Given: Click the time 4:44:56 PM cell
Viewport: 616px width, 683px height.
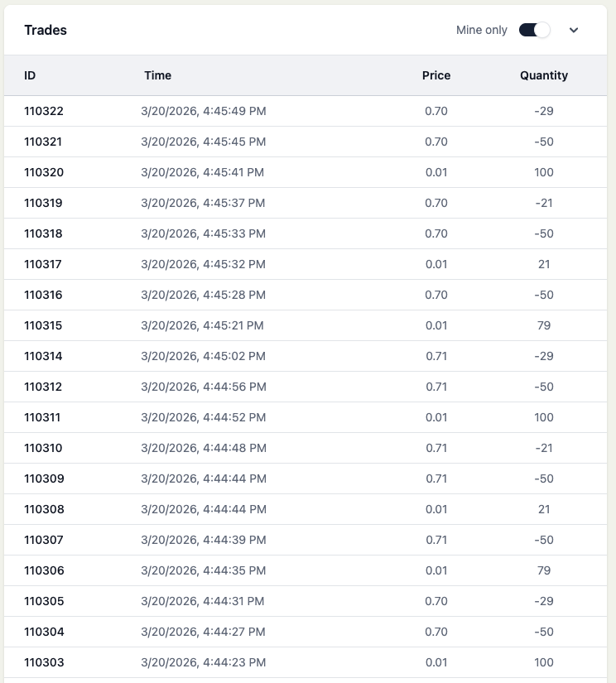Looking at the screenshot, I should pyautogui.click(x=204, y=387).
